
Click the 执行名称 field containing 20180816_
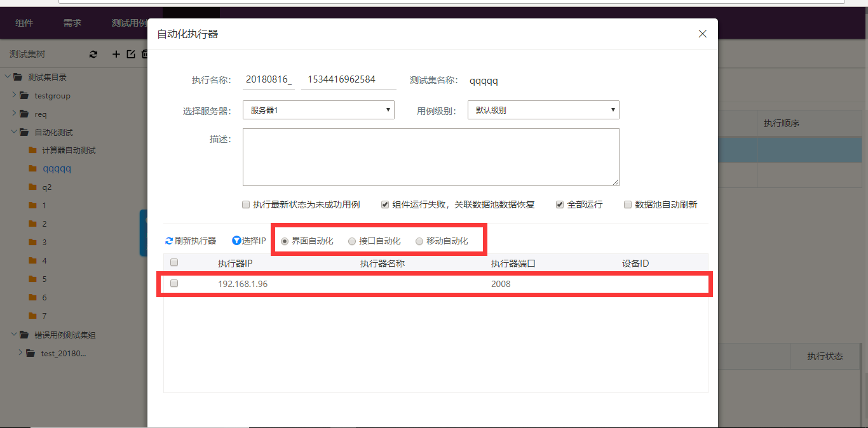click(x=269, y=80)
